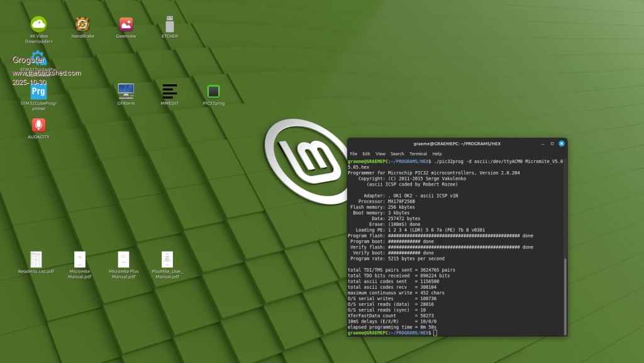The height and width of the screenshot is (363, 644).
Task: Click the PIC32prog chip icon
Action: point(213,92)
